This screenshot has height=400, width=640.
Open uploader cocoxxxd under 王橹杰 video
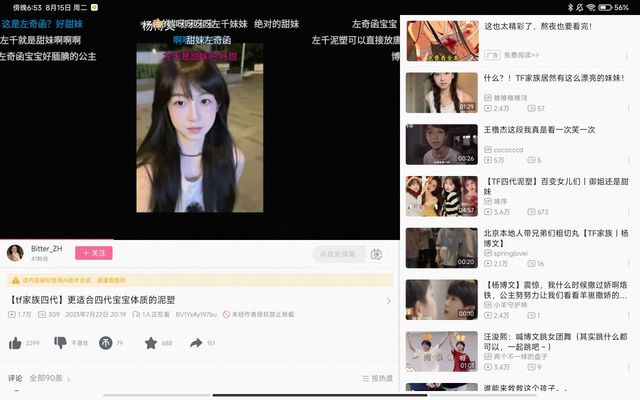tap(504, 150)
